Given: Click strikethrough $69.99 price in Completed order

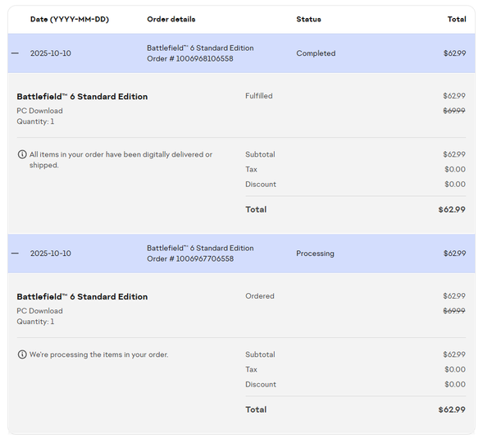Looking at the screenshot, I should pyautogui.click(x=454, y=111).
